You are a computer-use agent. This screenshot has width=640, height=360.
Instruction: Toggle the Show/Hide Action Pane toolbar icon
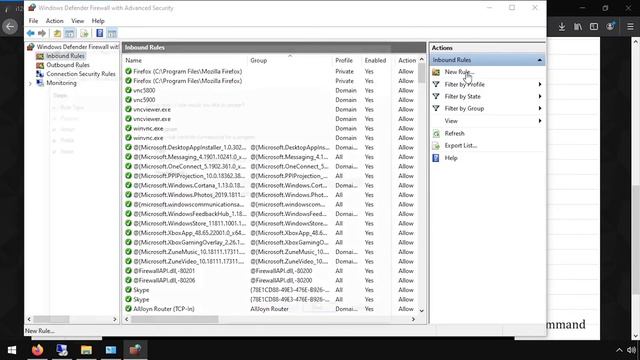point(112,33)
